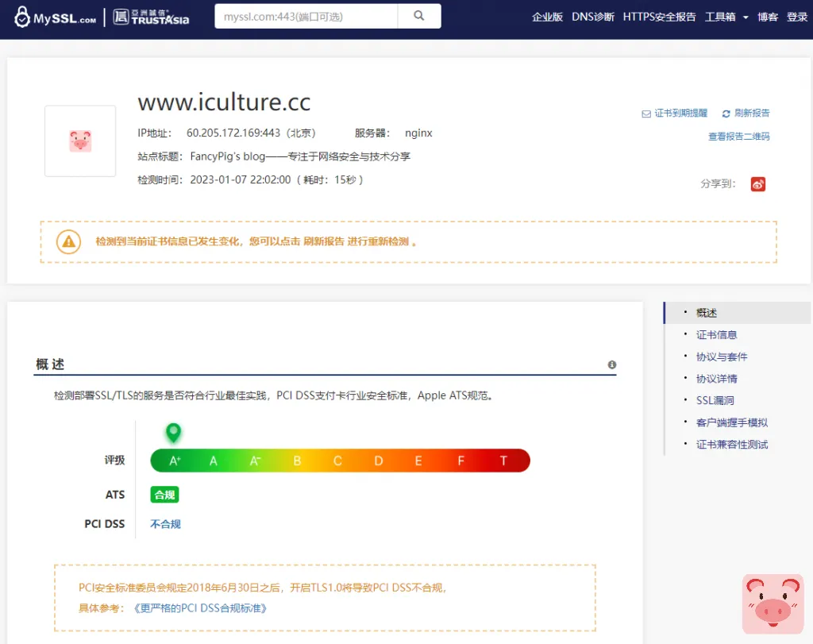Click the domain search input field
This screenshot has width=813, height=644.
point(306,16)
